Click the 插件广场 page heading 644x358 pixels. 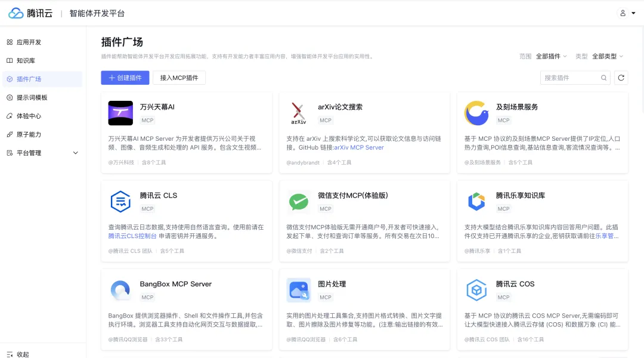122,42
